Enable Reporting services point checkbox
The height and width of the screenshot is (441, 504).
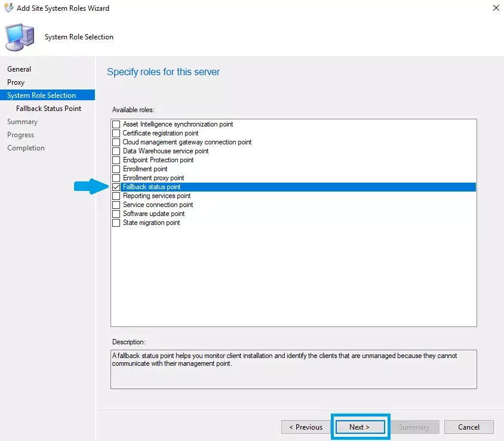(x=116, y=196)
